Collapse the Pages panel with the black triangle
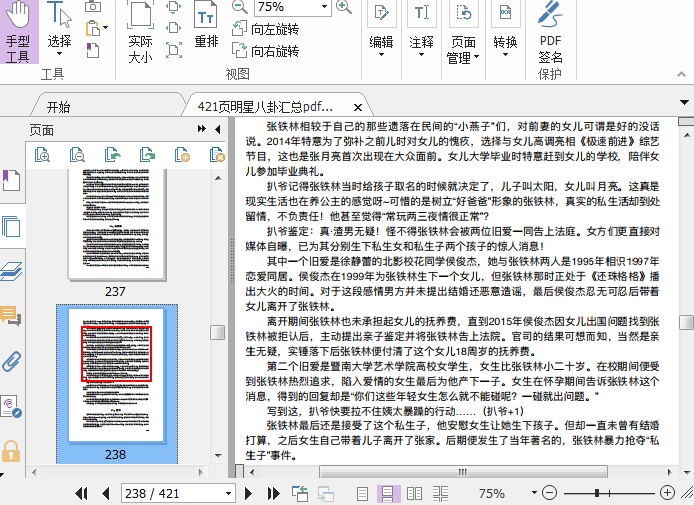694x505 pixels. [x=217, y=129]
